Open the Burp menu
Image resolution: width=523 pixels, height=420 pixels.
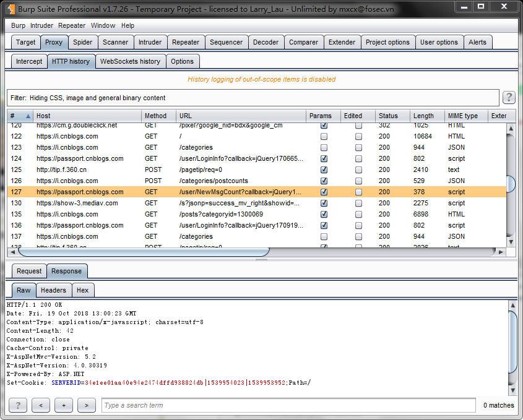point(18,25)
